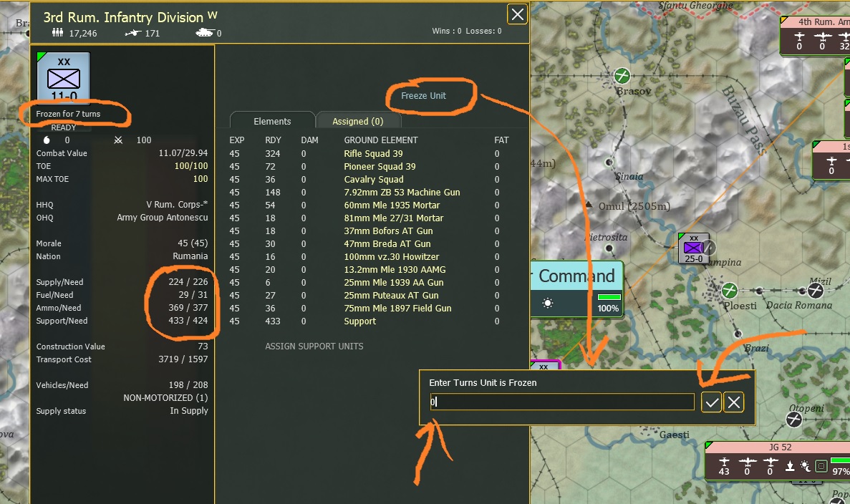
Task: Click the Pioneer Squad 39 element
Action: 380,167
